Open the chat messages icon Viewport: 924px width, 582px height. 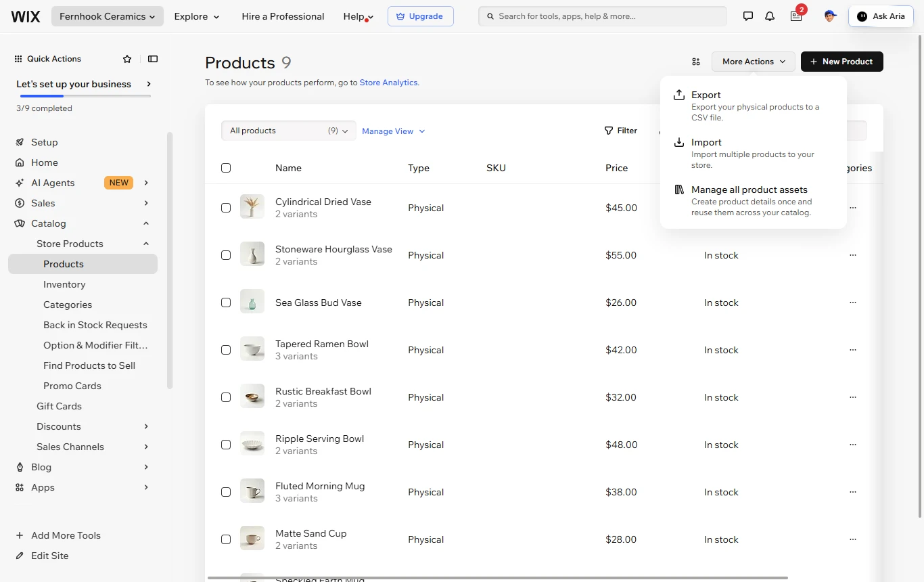[748, 16]
